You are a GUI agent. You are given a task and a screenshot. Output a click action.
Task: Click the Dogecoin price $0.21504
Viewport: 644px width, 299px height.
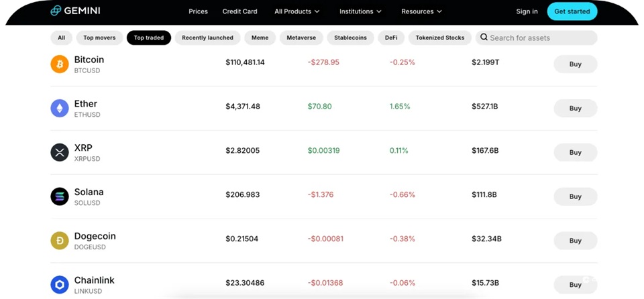coord(242,239)
